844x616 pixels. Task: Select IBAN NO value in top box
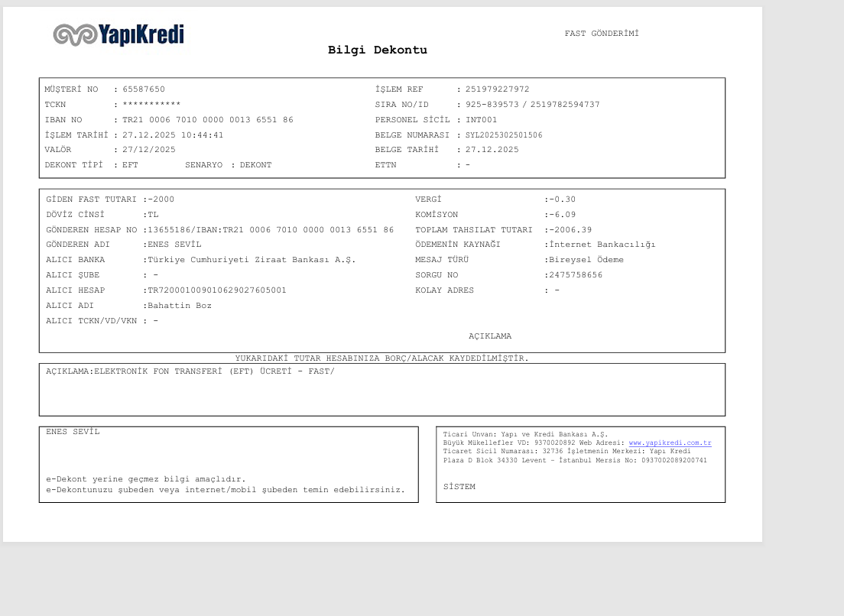point(208,120)
